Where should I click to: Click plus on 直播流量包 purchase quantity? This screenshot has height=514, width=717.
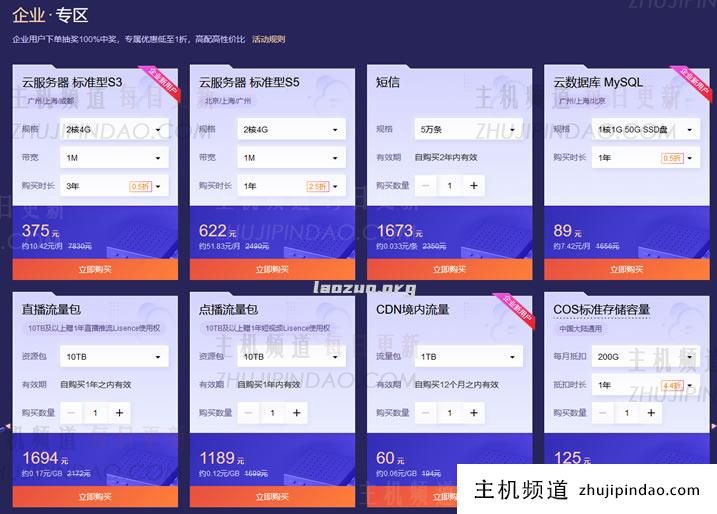click(x=119, y=412)
